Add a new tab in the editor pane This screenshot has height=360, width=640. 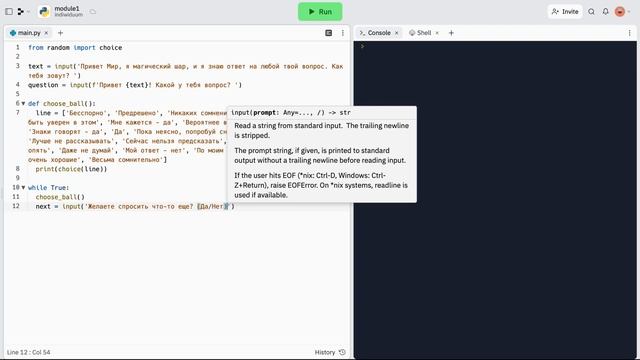click(x=60, y=33)
